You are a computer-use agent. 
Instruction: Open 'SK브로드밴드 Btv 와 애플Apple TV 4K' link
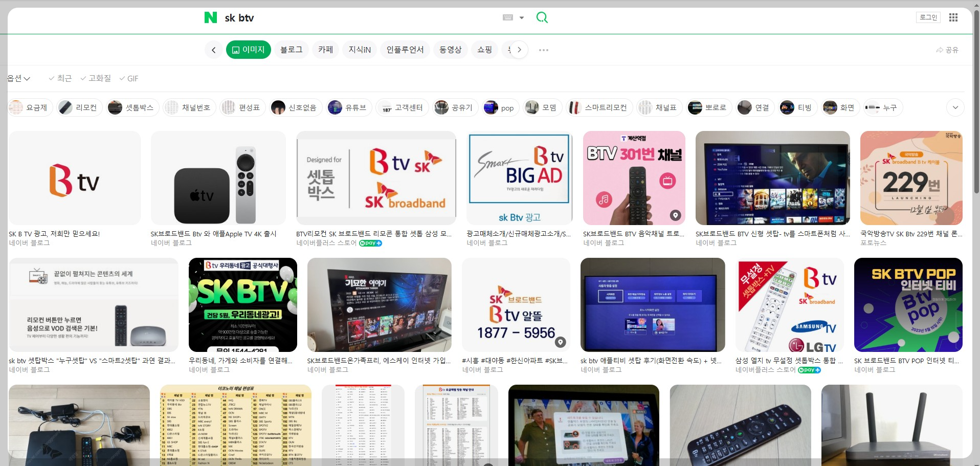click(213, 234)
